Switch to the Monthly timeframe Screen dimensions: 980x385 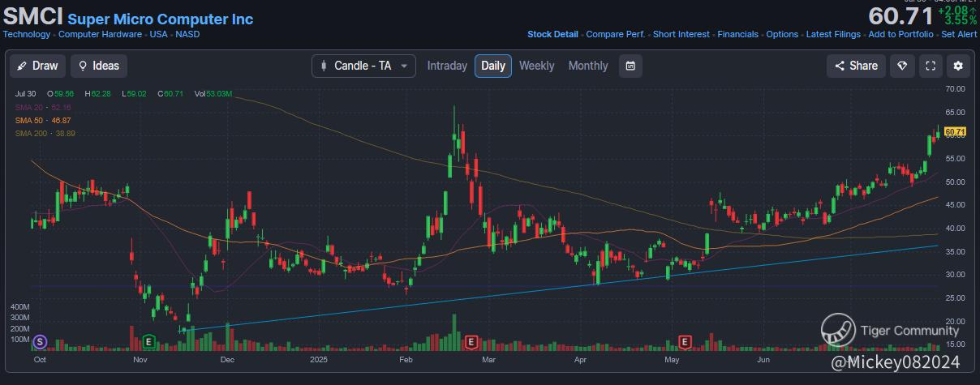tap(588, 66)
